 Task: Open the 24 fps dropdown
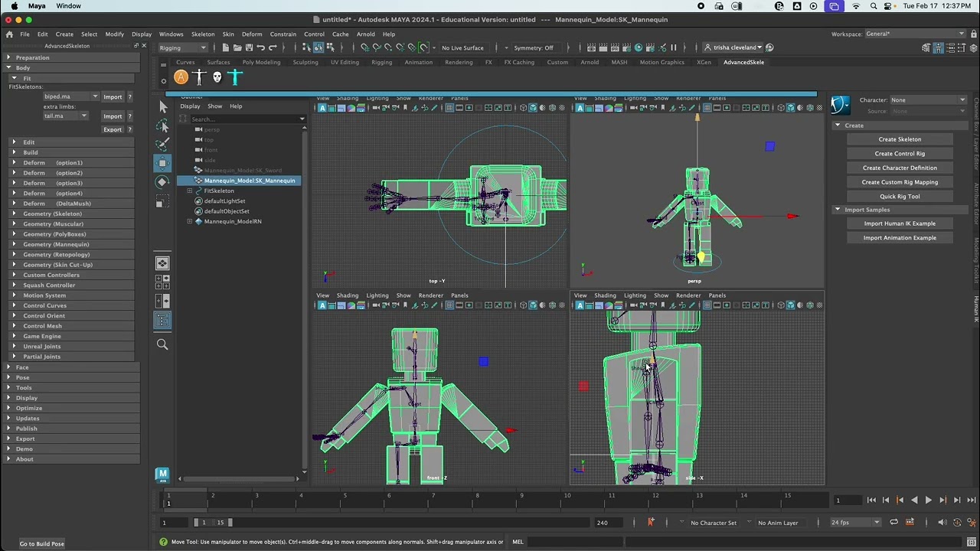click(x=856, y=523)
